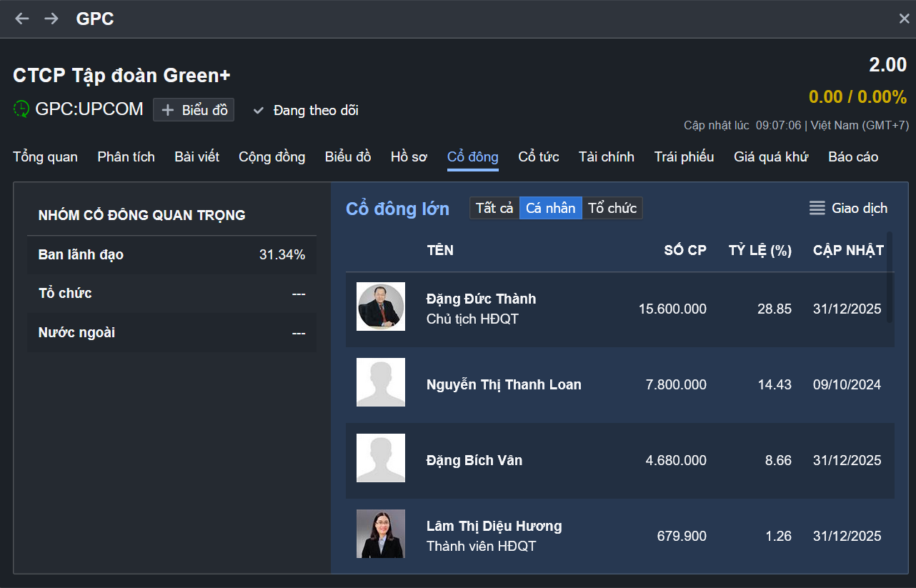Viewport: 916px width, 588px height.
Task: Click the 15.600.000 share count
Action: click(672, 309)
